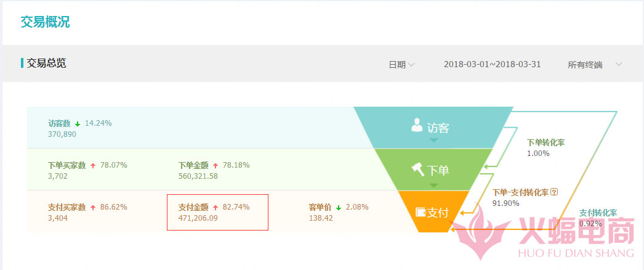Screen dimensions: 644x270
Task: Click the green down arrow beside 访客数
Action: tap(78, 123)
